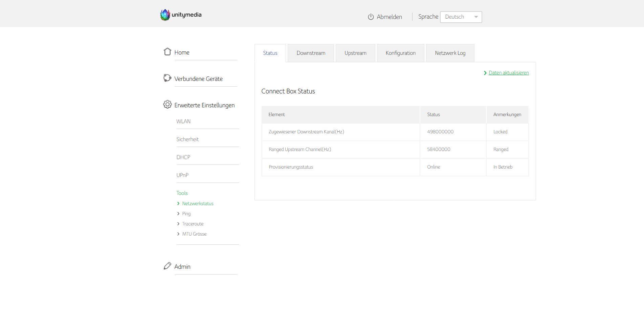Open the UPnP settings submenu
Viewport: 644px width, 327px height.
pyautogui.click(x=182, y=175)
